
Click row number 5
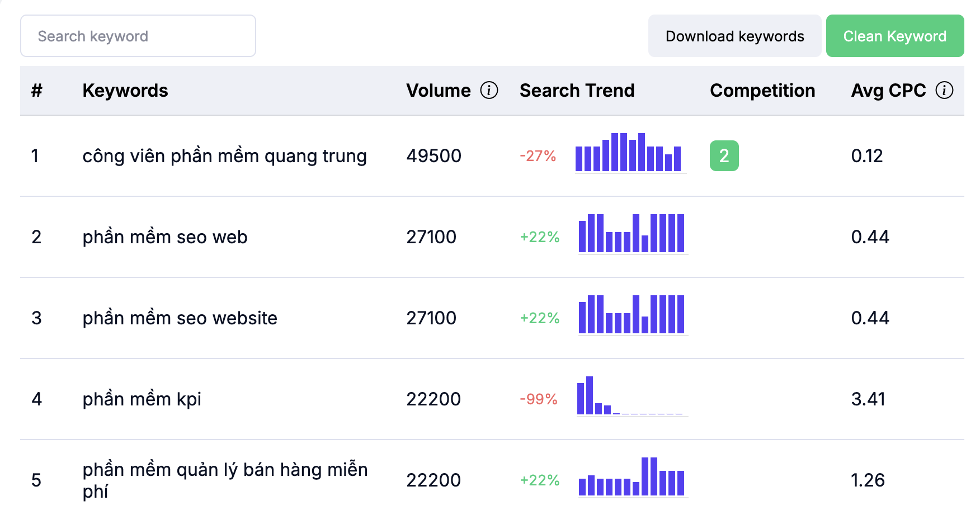tap(36, 480)
